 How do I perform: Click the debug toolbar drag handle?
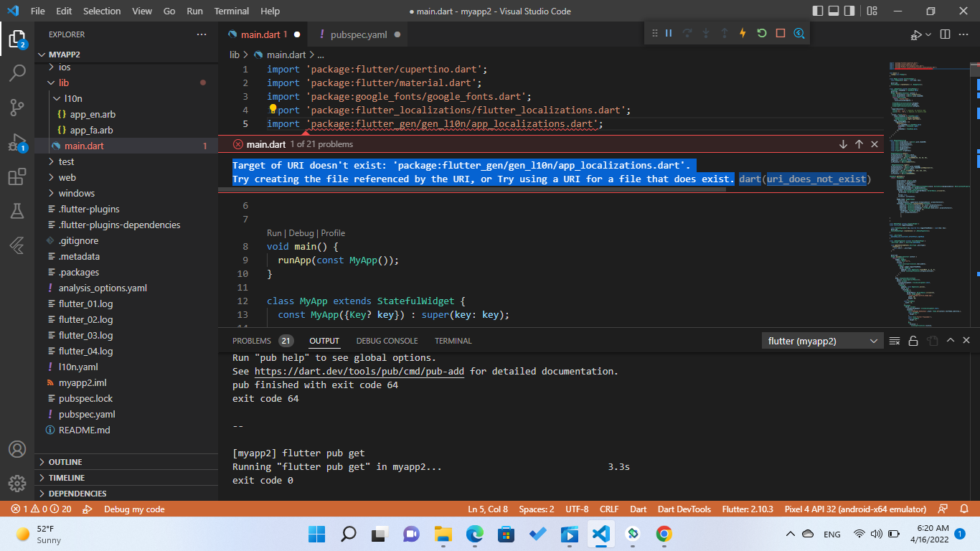pyautogui.click(x=654, y=33)
